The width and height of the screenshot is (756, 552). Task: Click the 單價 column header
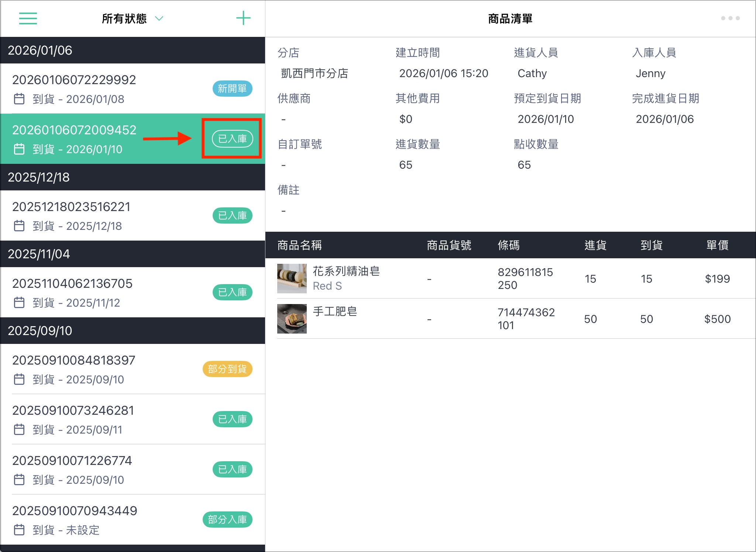[717, 245]
